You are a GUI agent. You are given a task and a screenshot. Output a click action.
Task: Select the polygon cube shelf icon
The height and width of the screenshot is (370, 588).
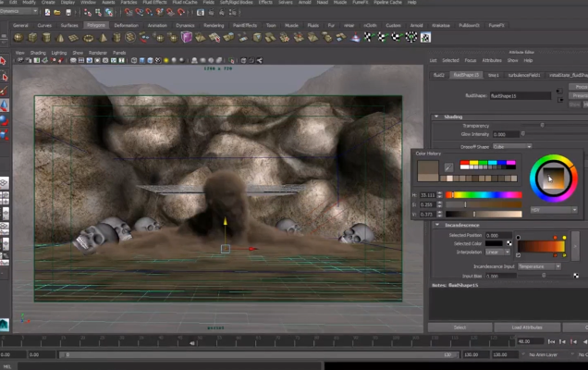coord(32,37)
